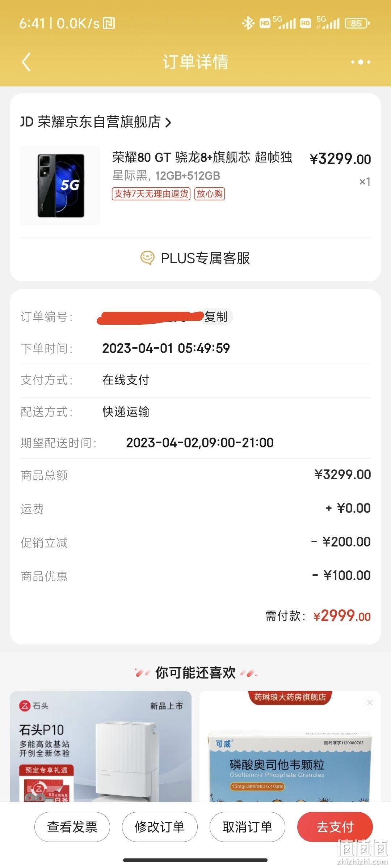Screen dimensions: 391x868
Task: Open the three-dot more menu
Action: pos(361,62)
